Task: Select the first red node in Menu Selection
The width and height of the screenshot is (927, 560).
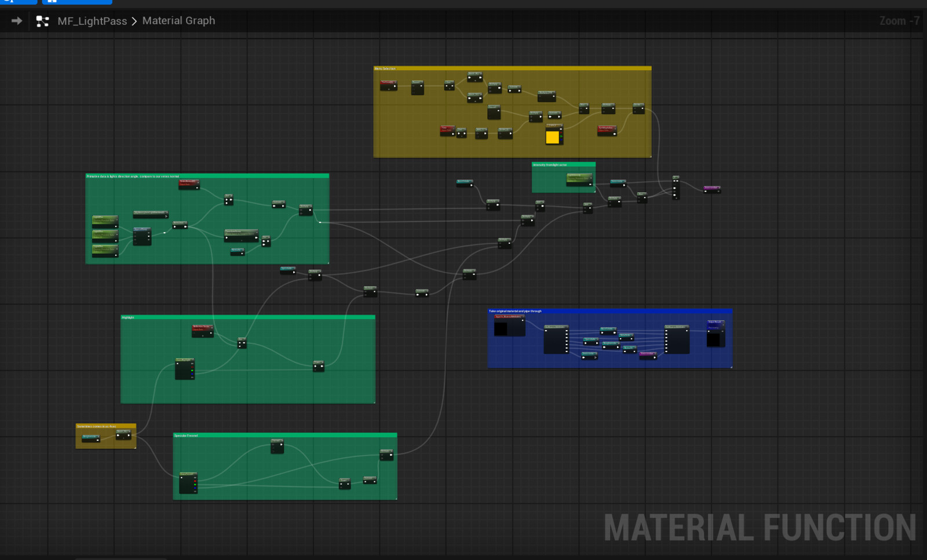Action: click(389, 85)
